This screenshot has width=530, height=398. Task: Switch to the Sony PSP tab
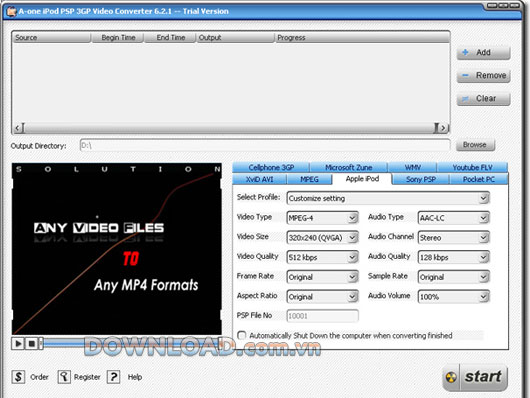coord(421,179)
